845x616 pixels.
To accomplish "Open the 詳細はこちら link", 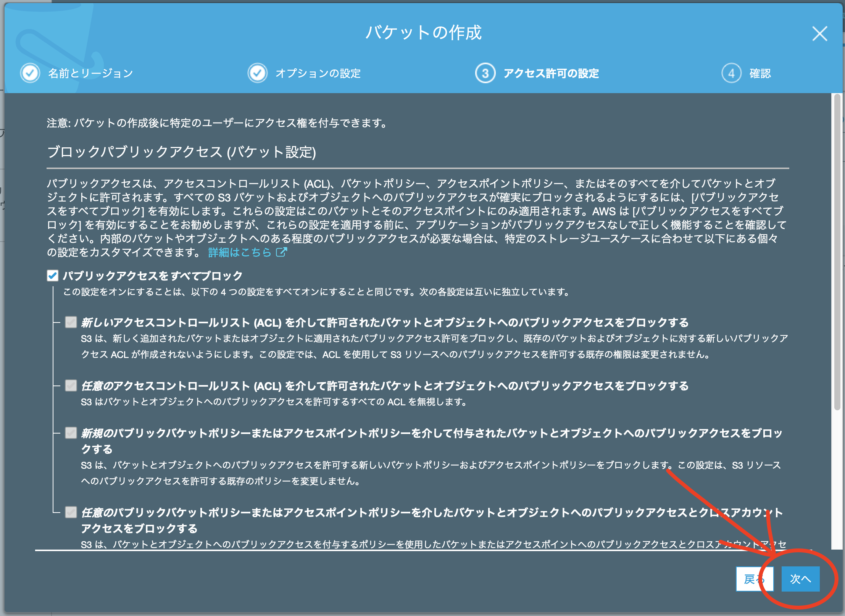I will click(239, 252).
